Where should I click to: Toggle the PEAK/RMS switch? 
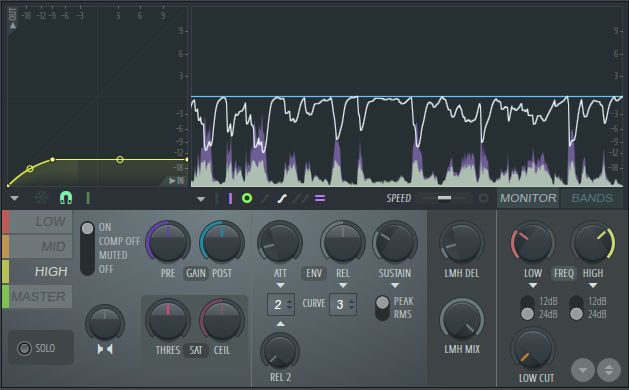[x=382, y=308]
